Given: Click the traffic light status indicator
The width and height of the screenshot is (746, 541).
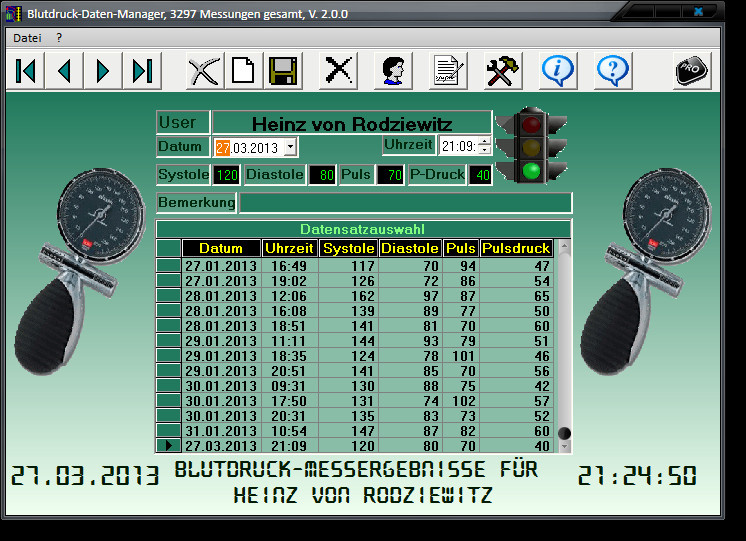Looking at the screenshot, I should [531, 146].
